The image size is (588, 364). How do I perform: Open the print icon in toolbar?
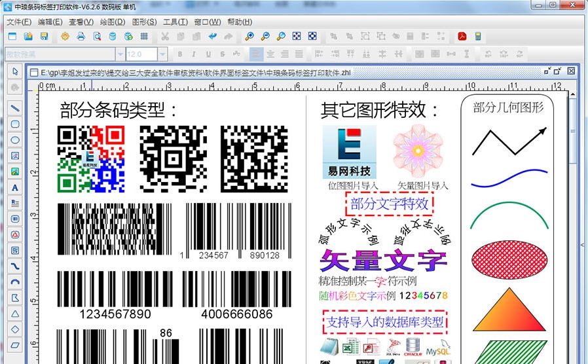click(x=81, y=36)
